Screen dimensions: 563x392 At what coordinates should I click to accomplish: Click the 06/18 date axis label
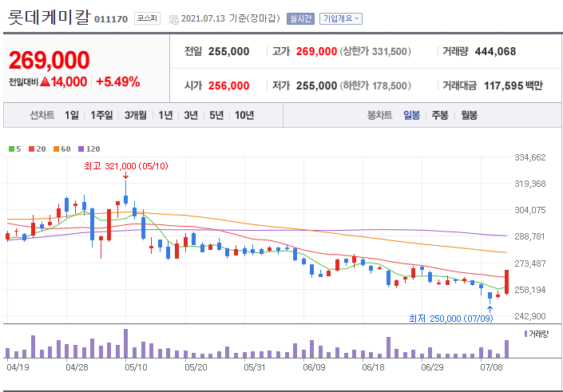pos(372,367)
